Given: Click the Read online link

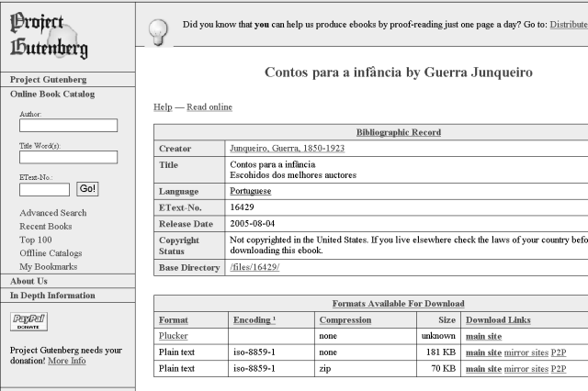Looking at the screenshot, I should click(209, 107).
